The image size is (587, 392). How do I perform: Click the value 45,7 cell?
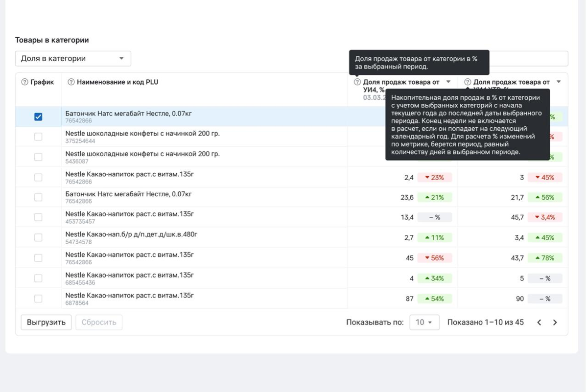(517, 217)
